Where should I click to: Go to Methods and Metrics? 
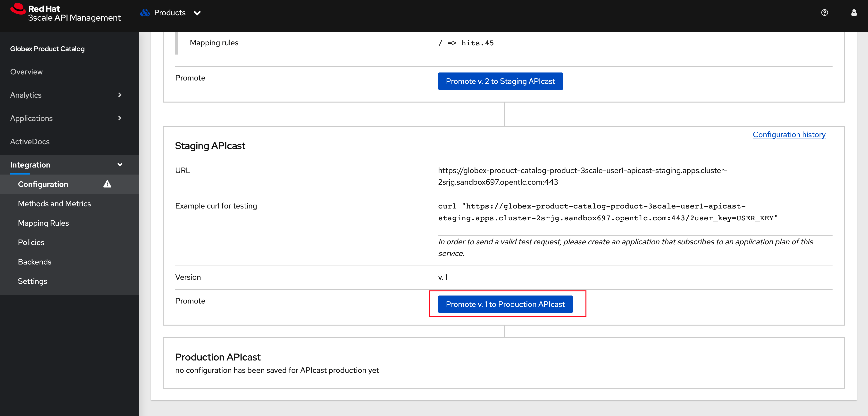click(x=54, y=204)
